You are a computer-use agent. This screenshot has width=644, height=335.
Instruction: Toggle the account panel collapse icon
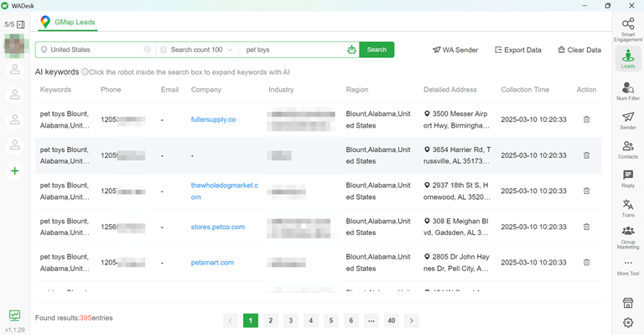[x=20, y=24]
